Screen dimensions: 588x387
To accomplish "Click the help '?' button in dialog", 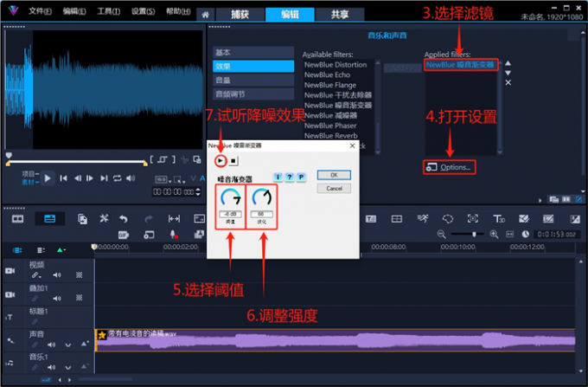I will 290,177.
